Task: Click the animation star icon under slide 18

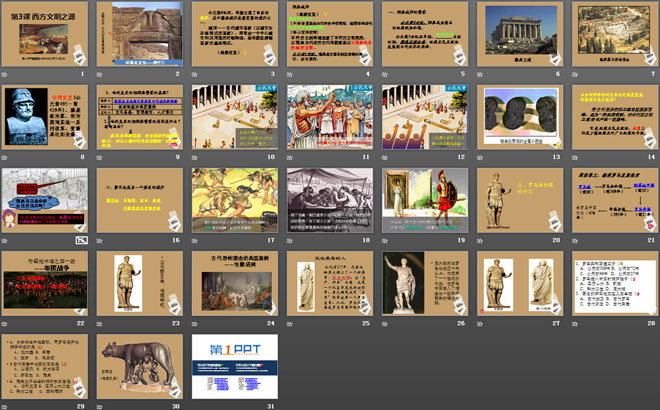Action: (290, 240)
